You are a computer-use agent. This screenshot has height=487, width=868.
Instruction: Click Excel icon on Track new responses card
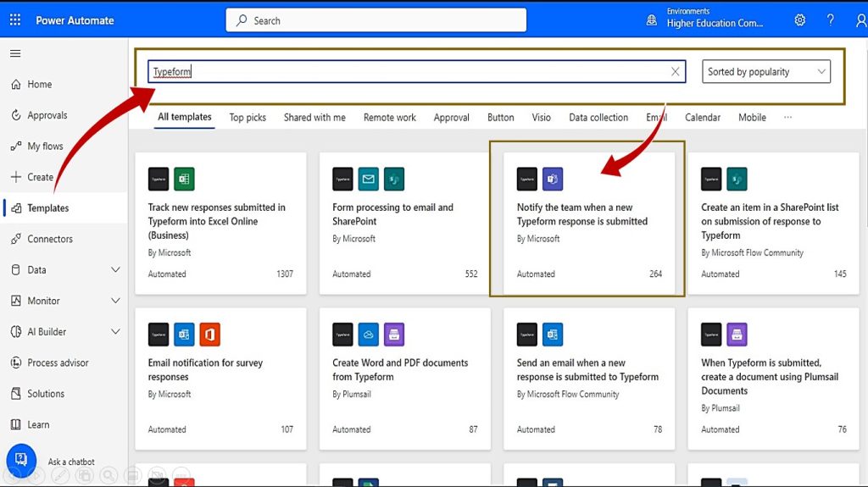tap(184, 179)
